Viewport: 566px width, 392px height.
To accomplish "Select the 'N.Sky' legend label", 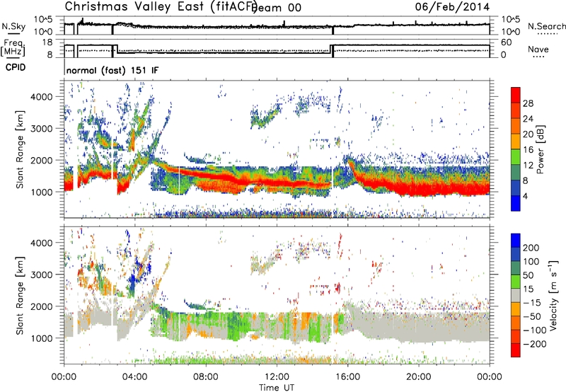I will [x=13, y=26].
